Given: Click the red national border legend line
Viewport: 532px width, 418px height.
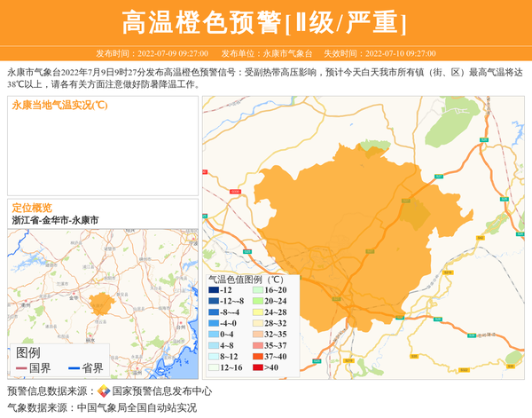Looking at the screenshot, I should coord(21,368).
